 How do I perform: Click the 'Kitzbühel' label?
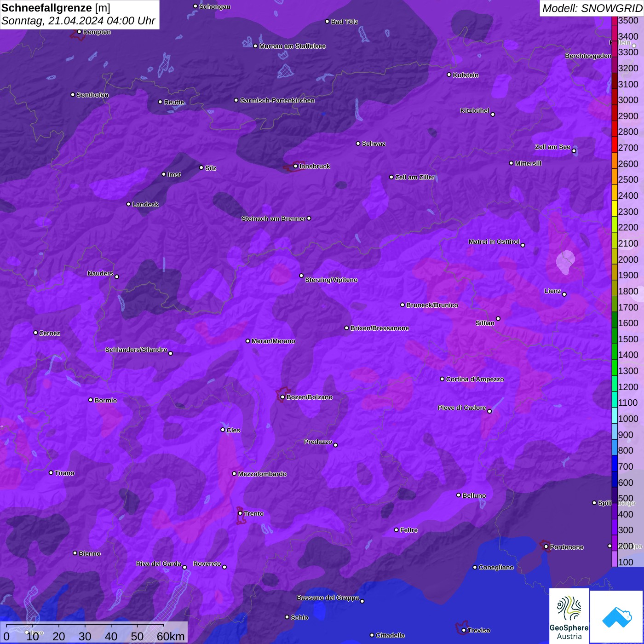475,110
